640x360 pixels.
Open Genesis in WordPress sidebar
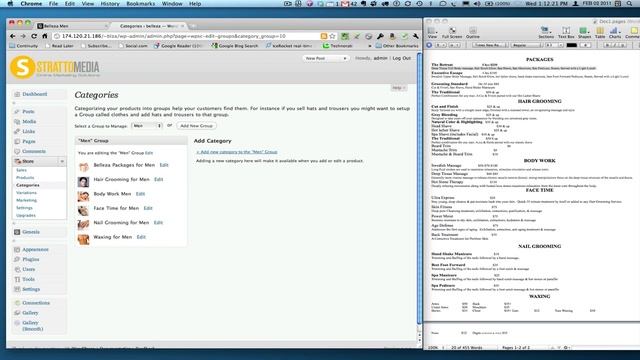point(31,232)
